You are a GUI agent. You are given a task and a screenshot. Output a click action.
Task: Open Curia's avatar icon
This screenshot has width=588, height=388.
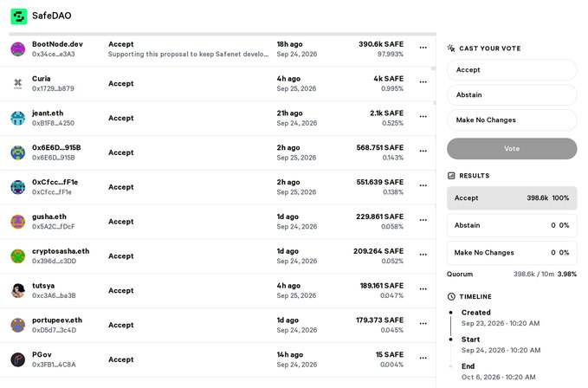point(17,84)
